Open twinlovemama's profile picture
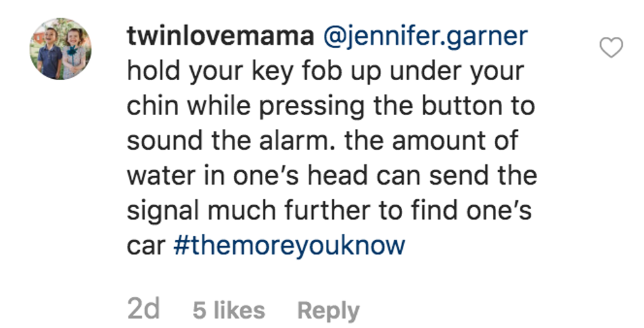The height and width of the screenshot is (328, 644). point(61,49)
